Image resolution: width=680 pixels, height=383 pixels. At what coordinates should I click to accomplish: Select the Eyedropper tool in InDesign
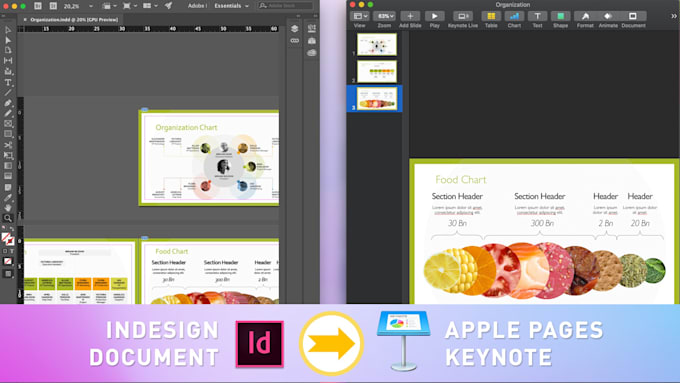pyautogui.click(x=8, y=198)
